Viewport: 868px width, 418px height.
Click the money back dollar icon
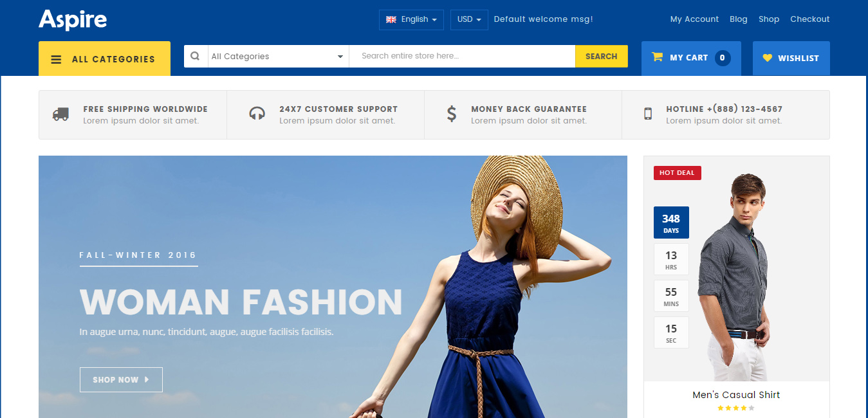click(x=452, y=114)
